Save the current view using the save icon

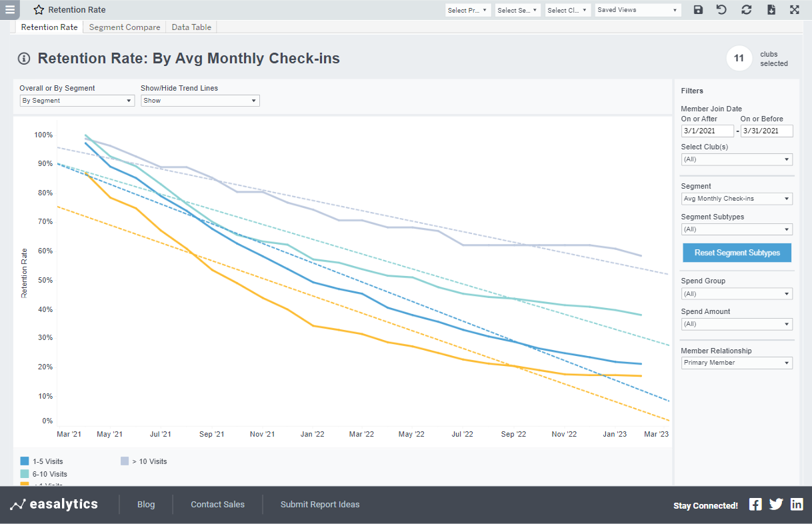pyautogui.click(x=697, y=9)
